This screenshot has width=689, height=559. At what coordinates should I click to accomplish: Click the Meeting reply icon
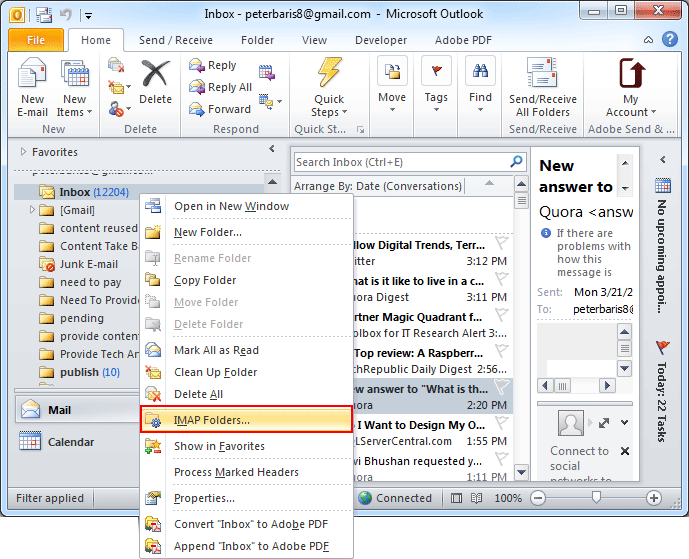coord(267,73)
